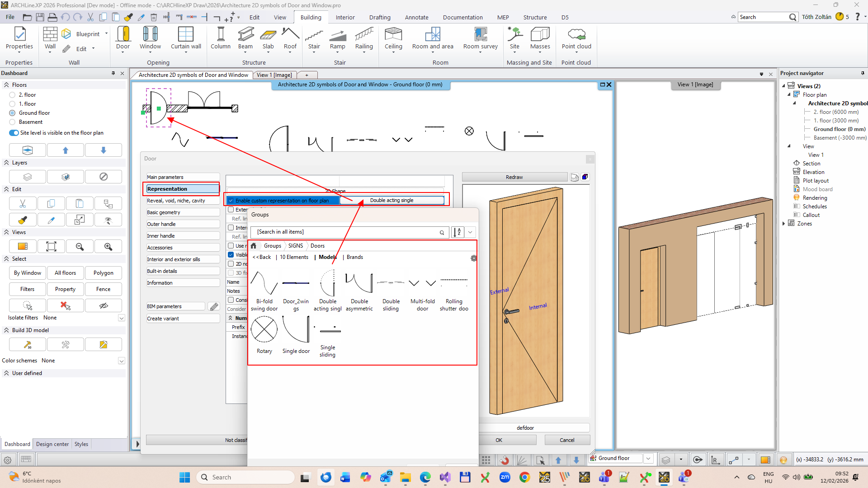Open the Design center tab
The width and height of the screenshot is (868, 488).
pos(52,444)
